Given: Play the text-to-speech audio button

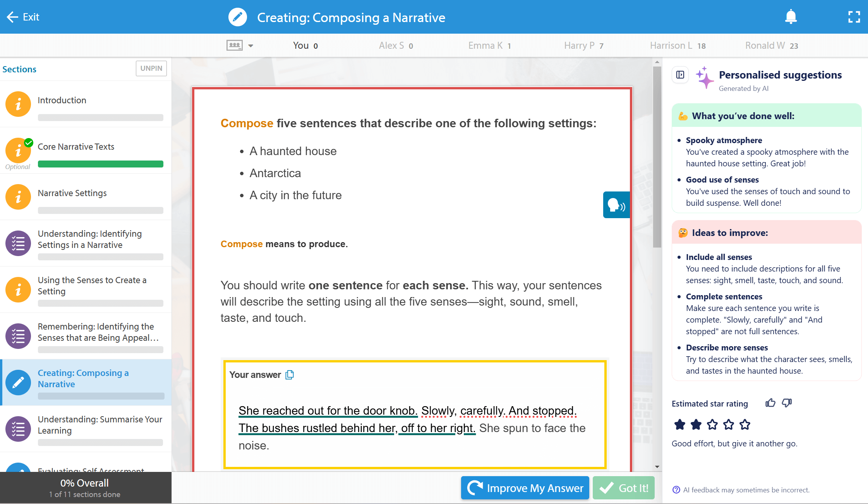Looking at the screenshot, I should coord(616,205).
